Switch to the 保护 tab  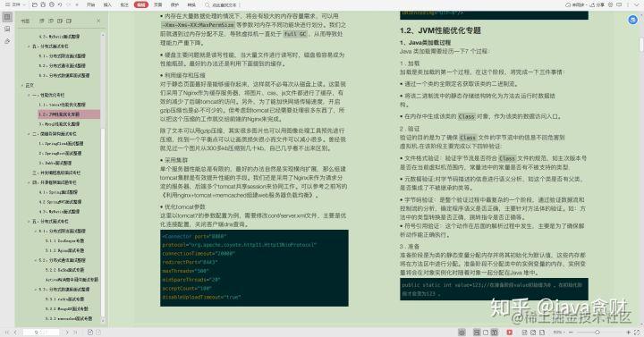(174, 5)
